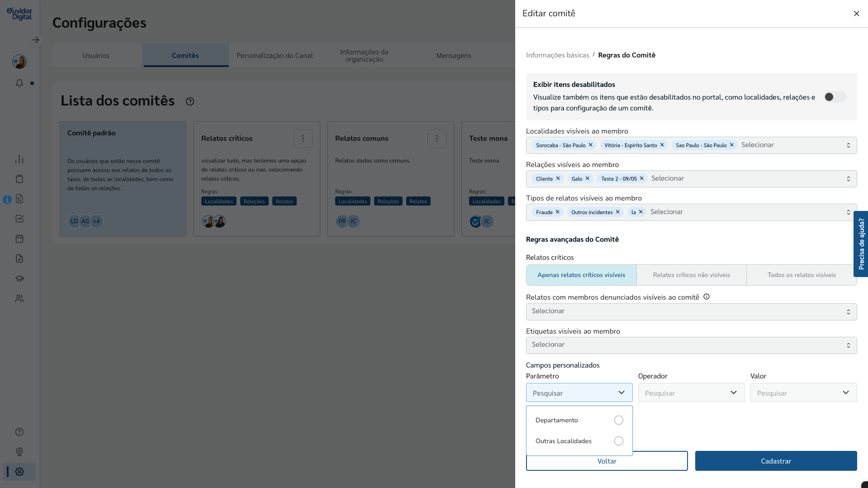Click the Cadastrar button
This screenshot has height=488, width=868.
point(776,461)
